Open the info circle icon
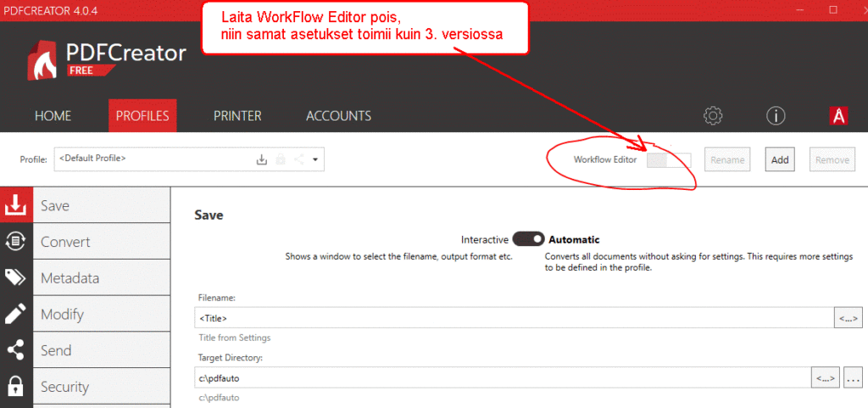 [776, 115]
